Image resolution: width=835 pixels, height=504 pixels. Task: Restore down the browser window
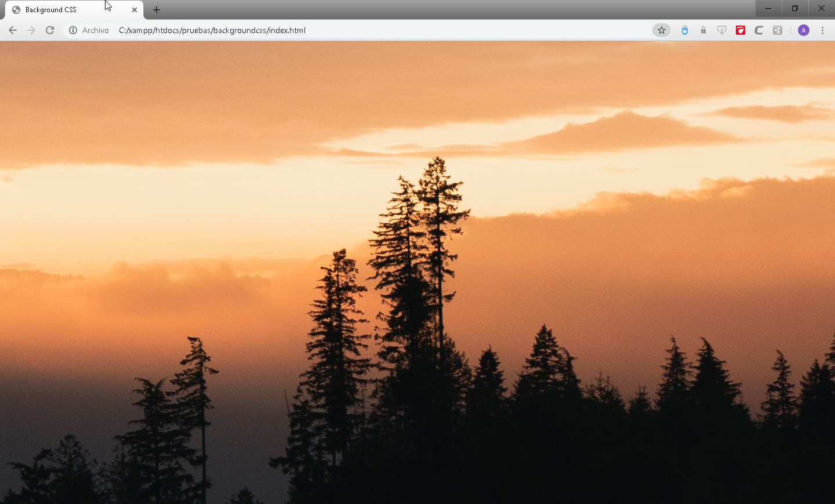click(x=795, y=8)
